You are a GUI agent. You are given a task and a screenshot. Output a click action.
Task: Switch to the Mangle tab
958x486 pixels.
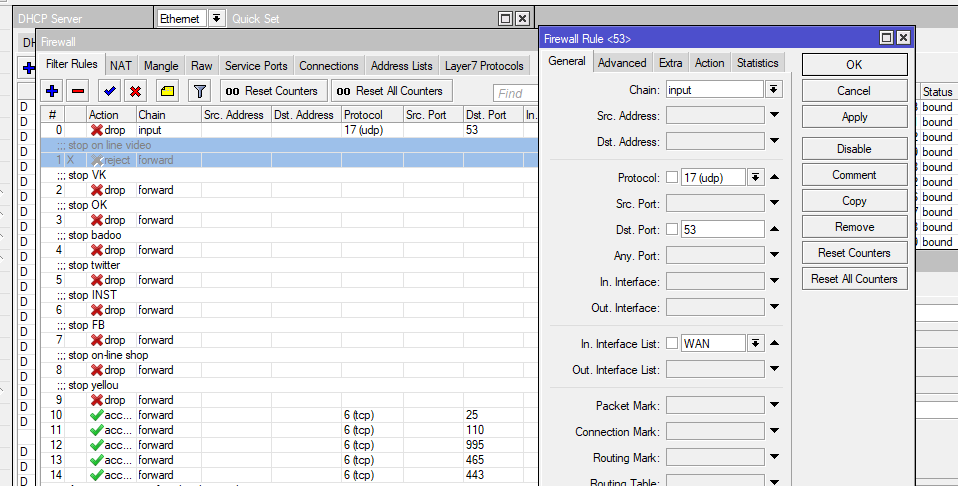tap(161, 65)
